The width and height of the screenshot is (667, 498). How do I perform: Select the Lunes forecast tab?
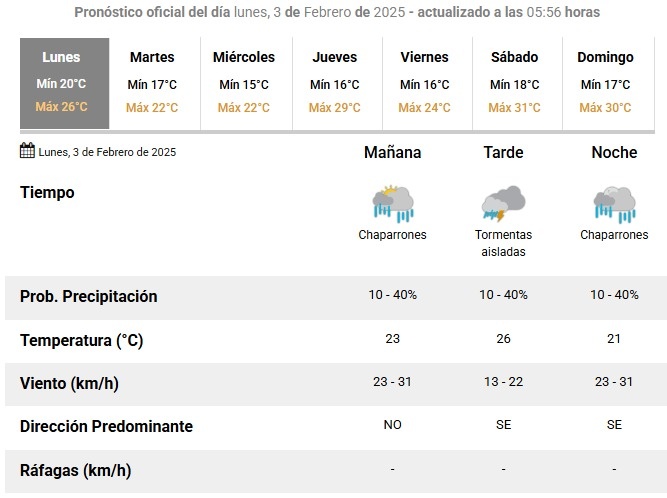(x=65, y=83)
